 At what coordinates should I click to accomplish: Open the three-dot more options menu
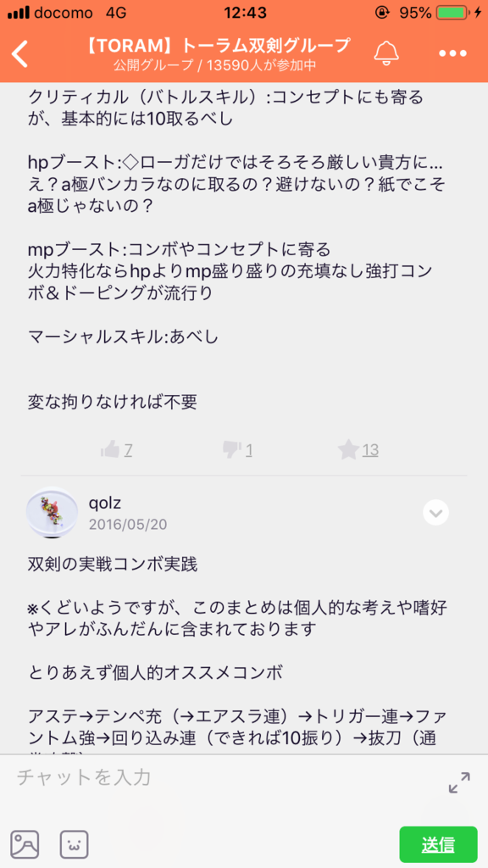[x=453, y=53]
